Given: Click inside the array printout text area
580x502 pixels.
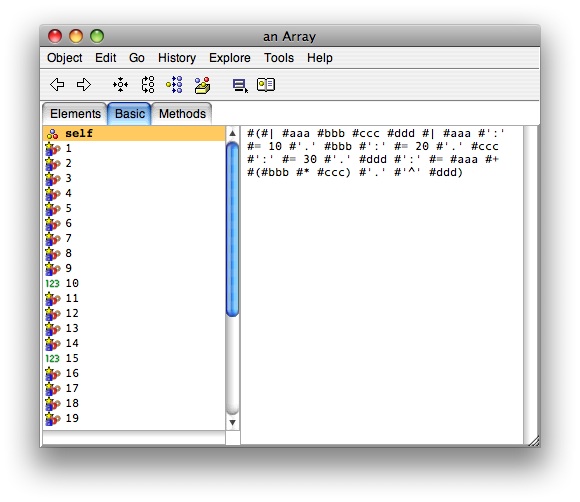Looking at the screenshot, I should coord(382,285).
